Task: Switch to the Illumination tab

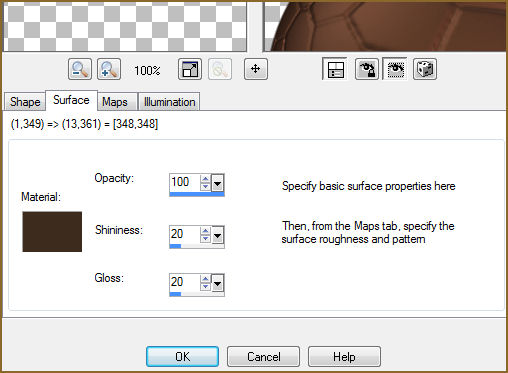Action: [x=169, y=102]
